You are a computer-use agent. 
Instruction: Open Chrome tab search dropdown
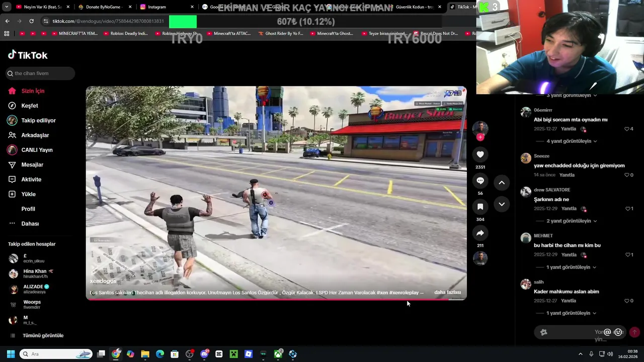(7, 7)
